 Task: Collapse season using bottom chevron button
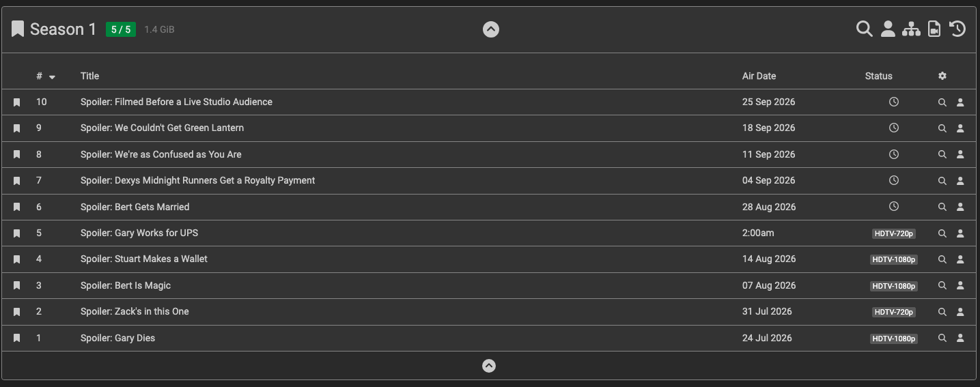pos(489,366)
